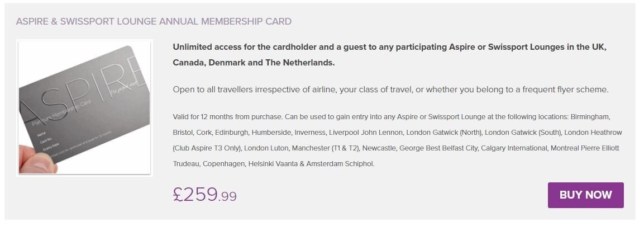Click the Name and Card No fields on card

coord(44,138)
